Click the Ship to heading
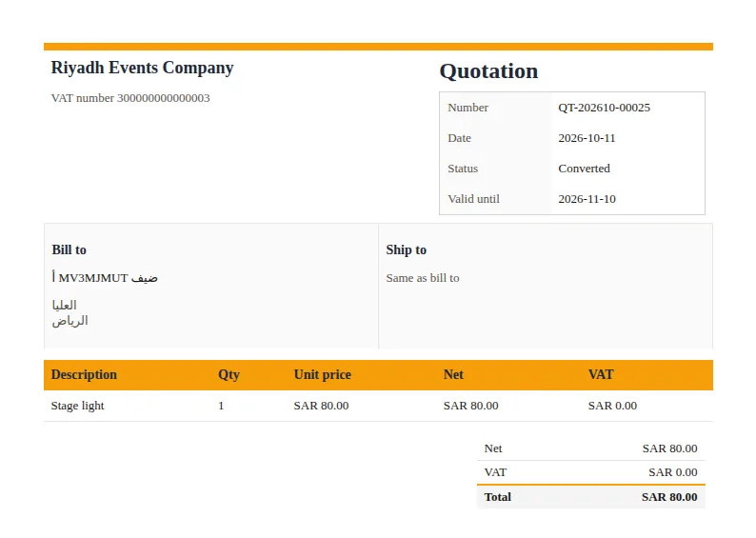The image size is (756, 538). pos(406,249)
